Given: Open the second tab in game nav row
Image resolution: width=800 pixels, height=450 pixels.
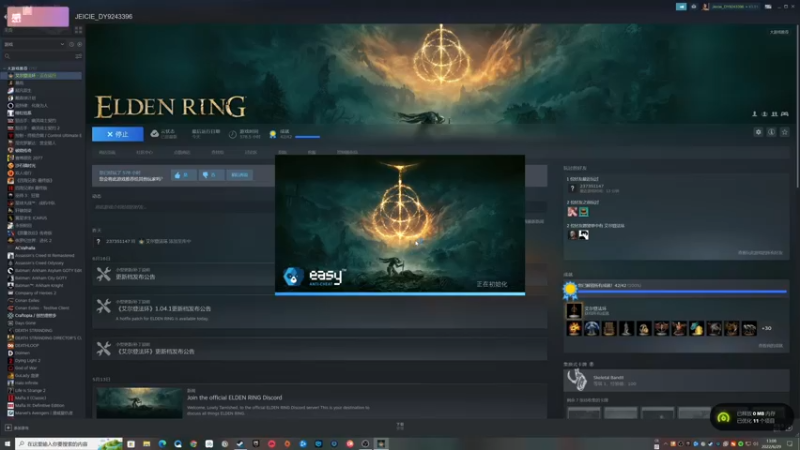Looking at the screenshot, I should tap(144, 153).
